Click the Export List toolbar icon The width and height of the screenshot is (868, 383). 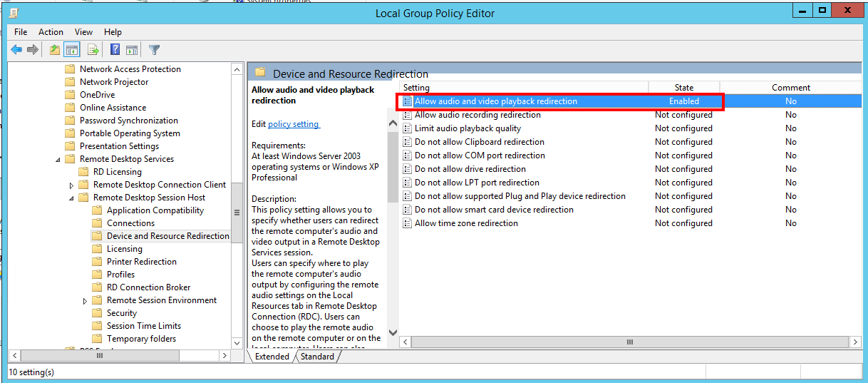pyautogui.click(x=93, y=50)
